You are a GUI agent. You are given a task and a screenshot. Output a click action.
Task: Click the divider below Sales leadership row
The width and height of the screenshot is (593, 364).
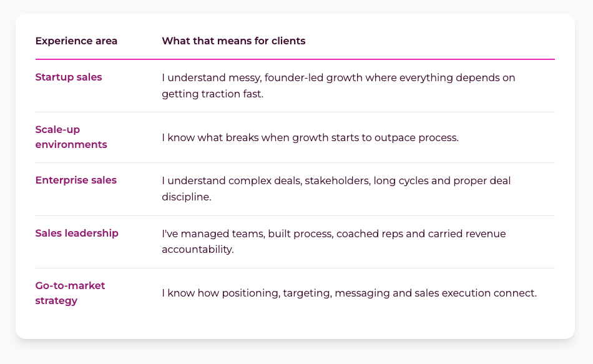295,268
